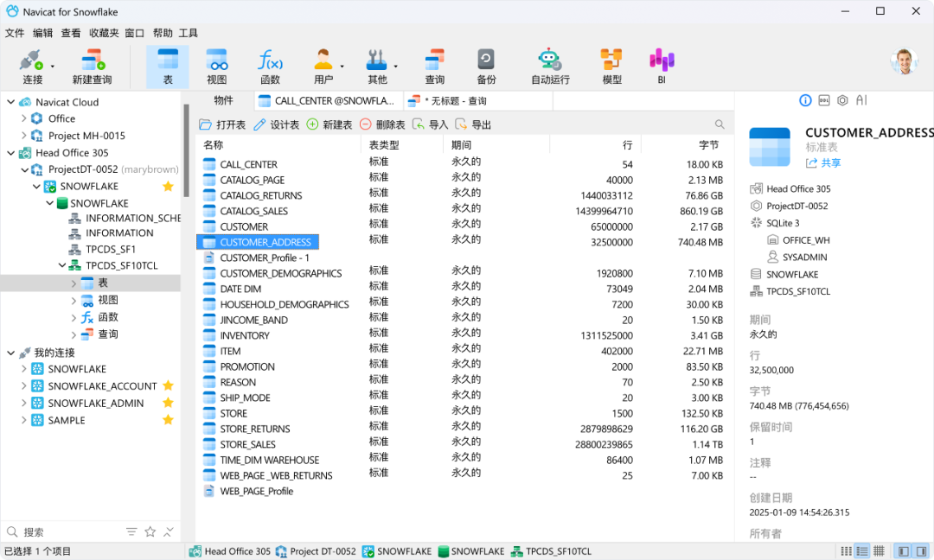Click 打开表 (Open Table) button

pos(222,124)
